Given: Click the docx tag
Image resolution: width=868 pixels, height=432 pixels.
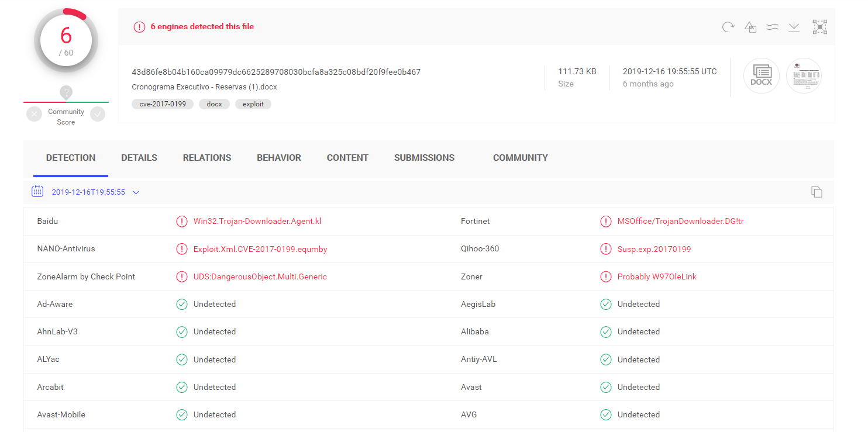Looking at the screenshot, I should click(214, 104).
